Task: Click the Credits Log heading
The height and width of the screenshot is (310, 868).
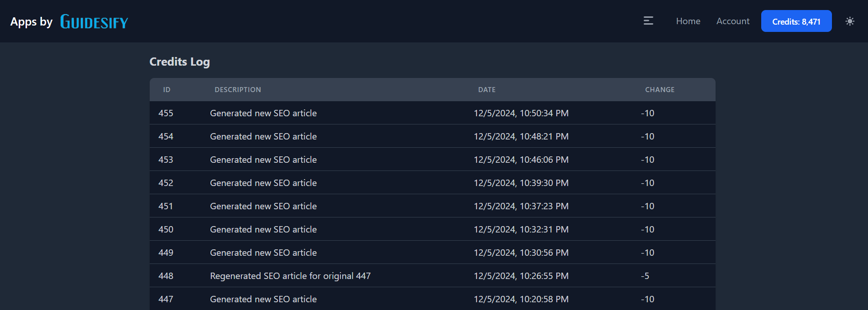Action: [x=179, y=62]
